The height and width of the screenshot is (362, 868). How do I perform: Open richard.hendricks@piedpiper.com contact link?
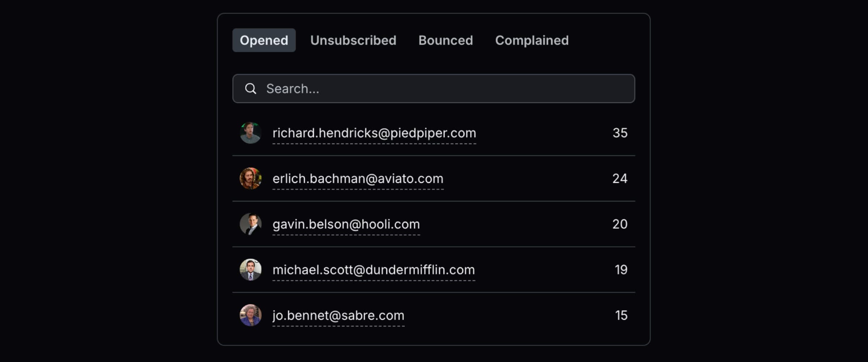[374, 133]
